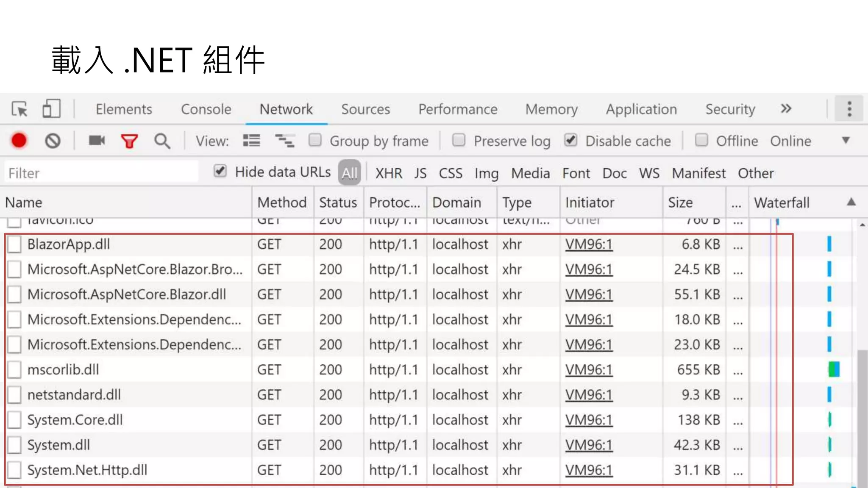Click mscorlib.dll green waterfall bar

click(x=834, y=369)
